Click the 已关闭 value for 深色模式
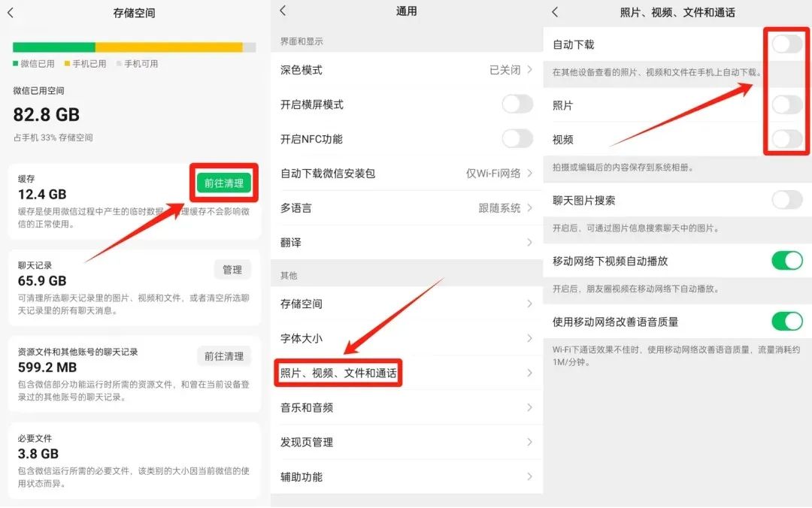Viewport: 812px width, 508px height. (x=505, y=69)
